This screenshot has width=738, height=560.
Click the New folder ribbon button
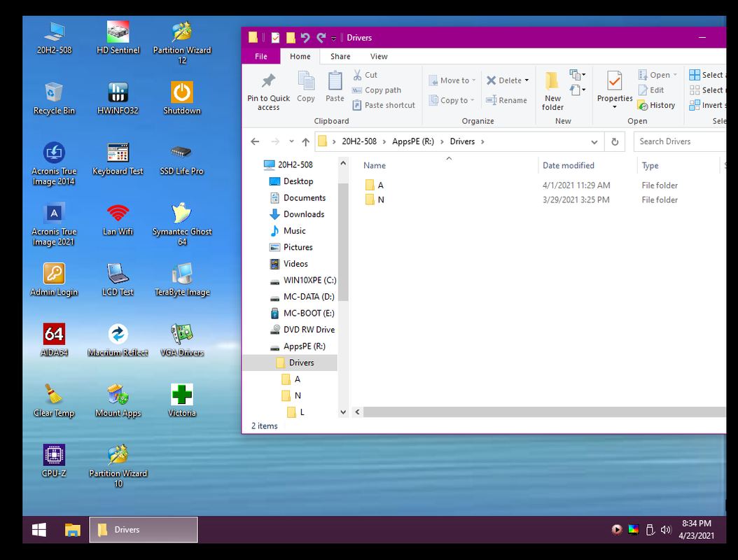[x=552, y=92]
